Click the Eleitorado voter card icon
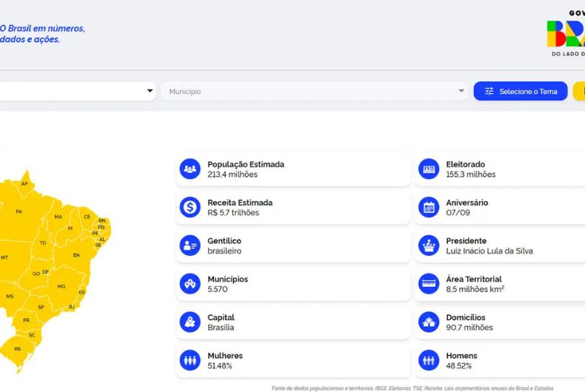 click(429, 169)
